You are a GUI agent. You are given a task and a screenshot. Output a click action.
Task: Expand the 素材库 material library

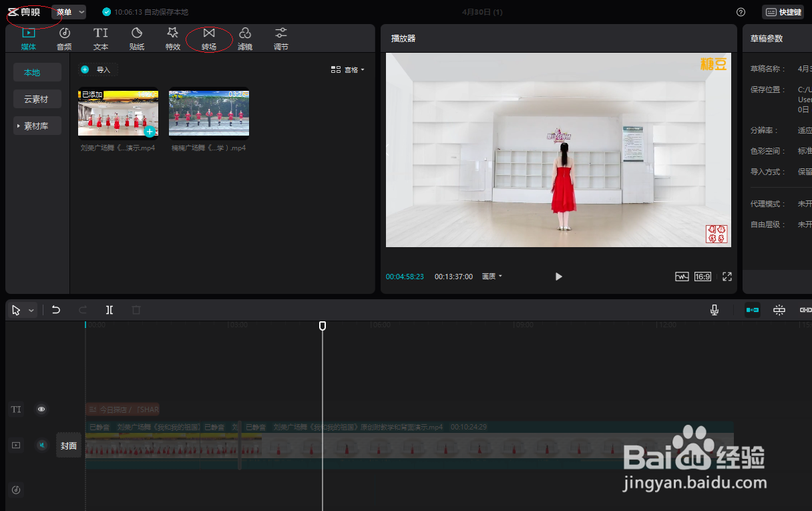[x=37, y=126]
